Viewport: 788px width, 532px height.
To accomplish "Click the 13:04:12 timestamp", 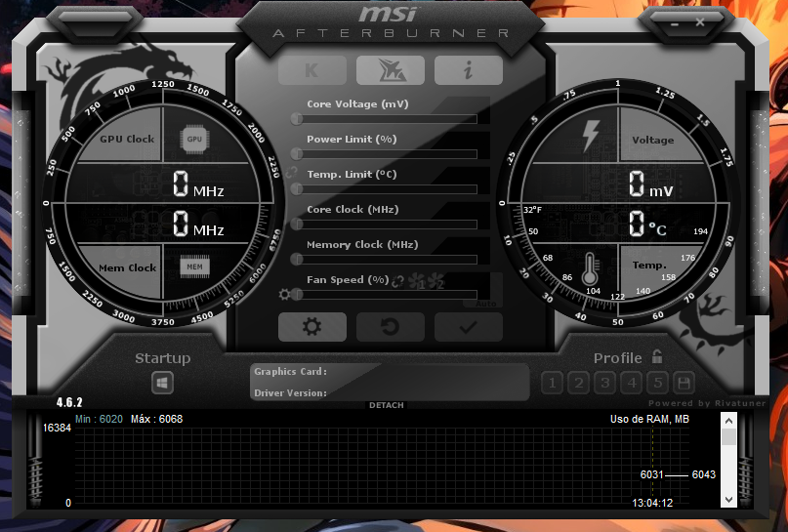I will tap(652, 503).
